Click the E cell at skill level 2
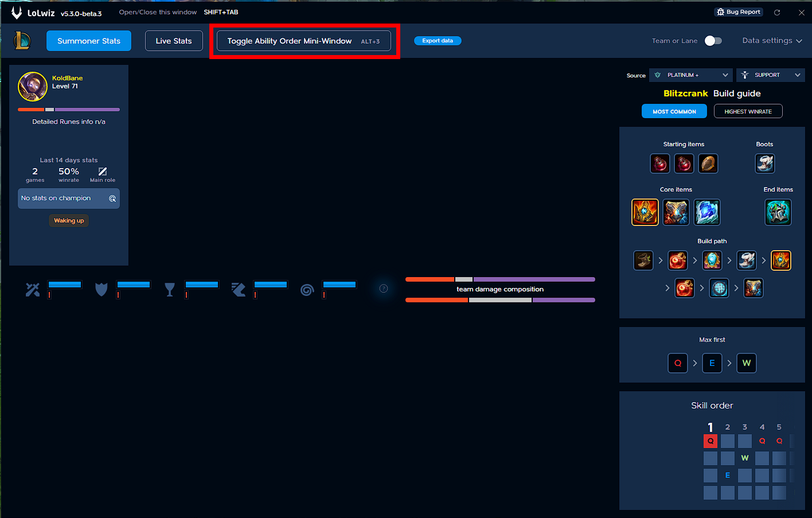This screenshot has height=518, width=812. coord(728,476)
